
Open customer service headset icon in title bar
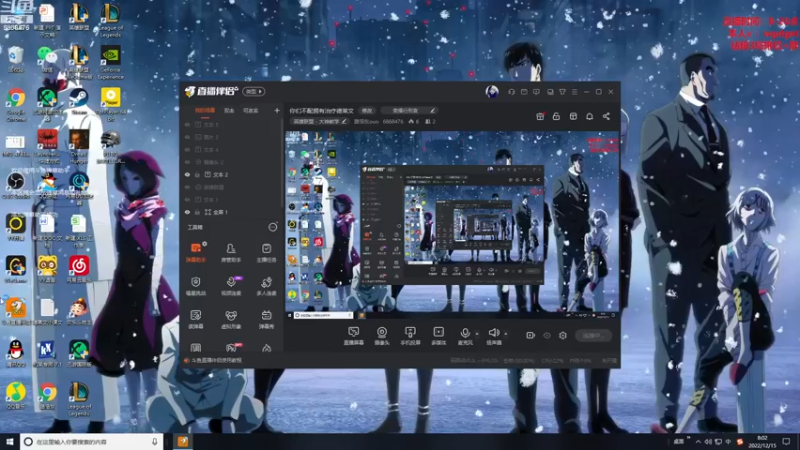pyautogui.click(x=511, y=92)
